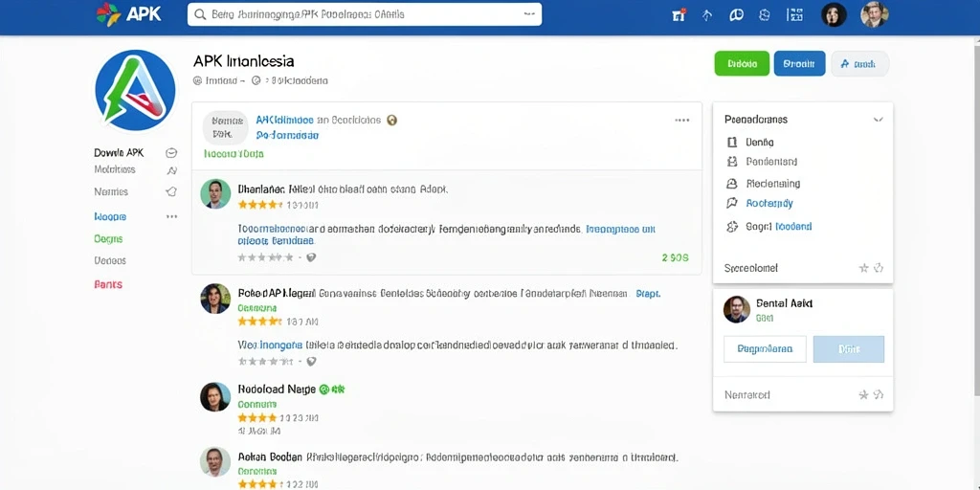
Task: Click the icon next to 'Molotices' sidebar item
Action: click(172, 170)
